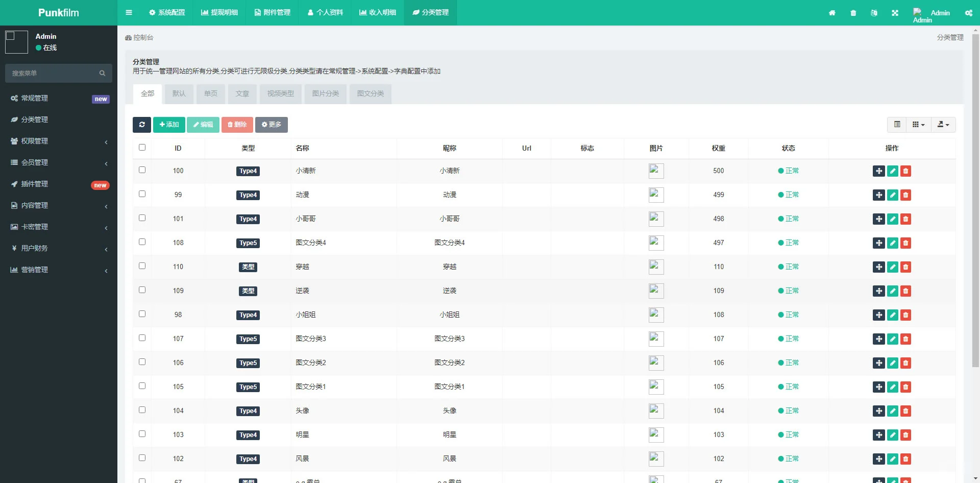Click the 权重 column header
Image resolution: width=980 pixels, height=483 pixels.
[x=719, y=149]
